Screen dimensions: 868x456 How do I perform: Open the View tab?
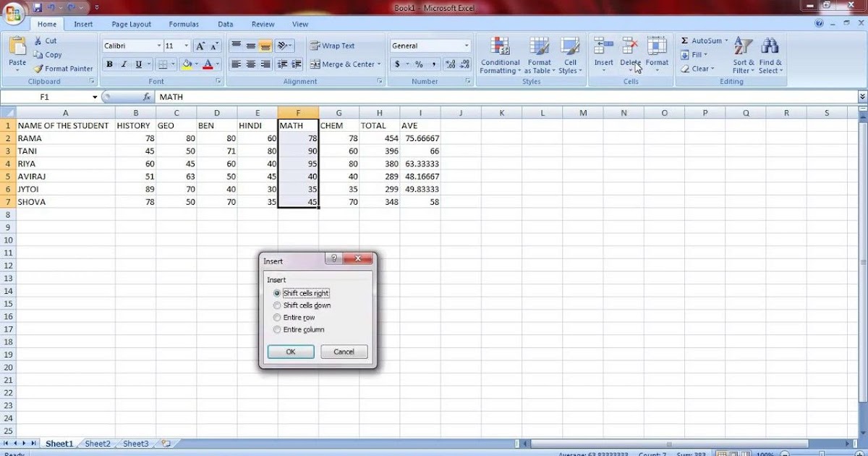300,24
